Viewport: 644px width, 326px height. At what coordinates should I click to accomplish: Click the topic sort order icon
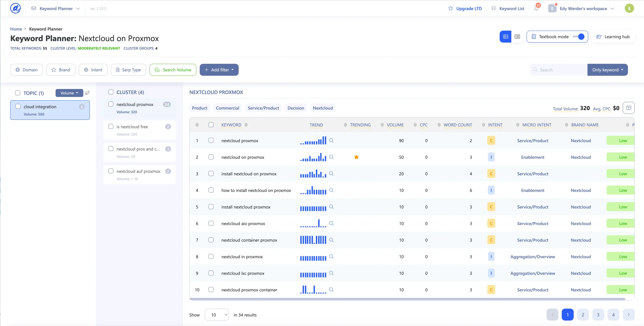[x=87, y=93]
